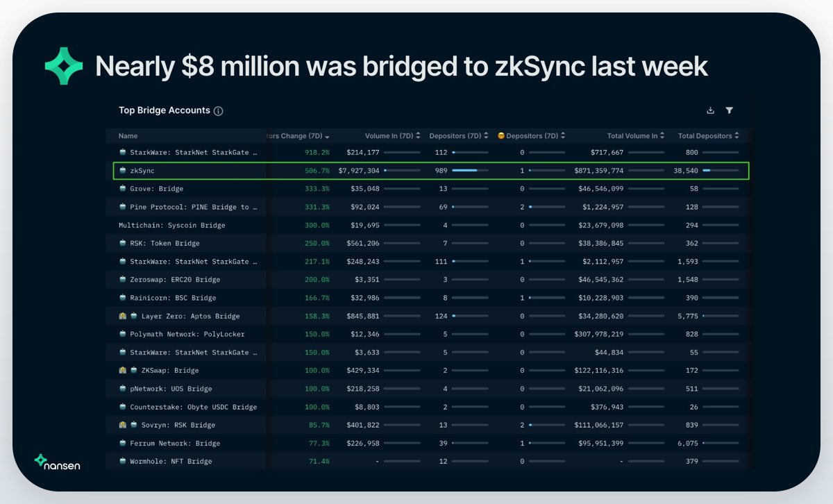Open the Layer Zero: Aptos Bridge link

(190, 316)
